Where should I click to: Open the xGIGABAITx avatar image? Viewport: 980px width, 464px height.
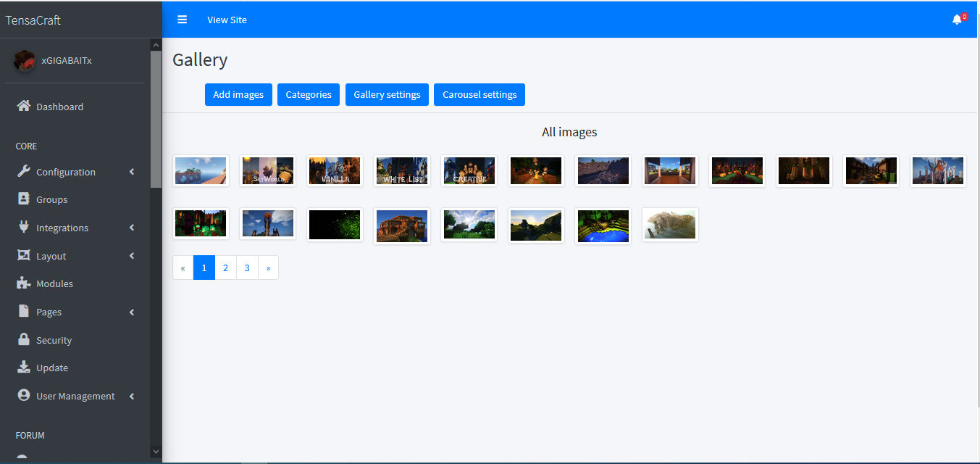[24, 60]
